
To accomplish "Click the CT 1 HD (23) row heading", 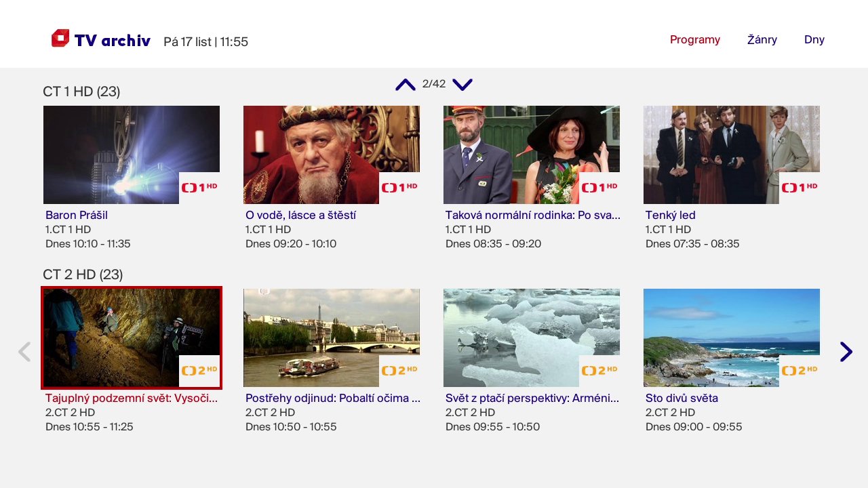I will click(x=81, y=91).
